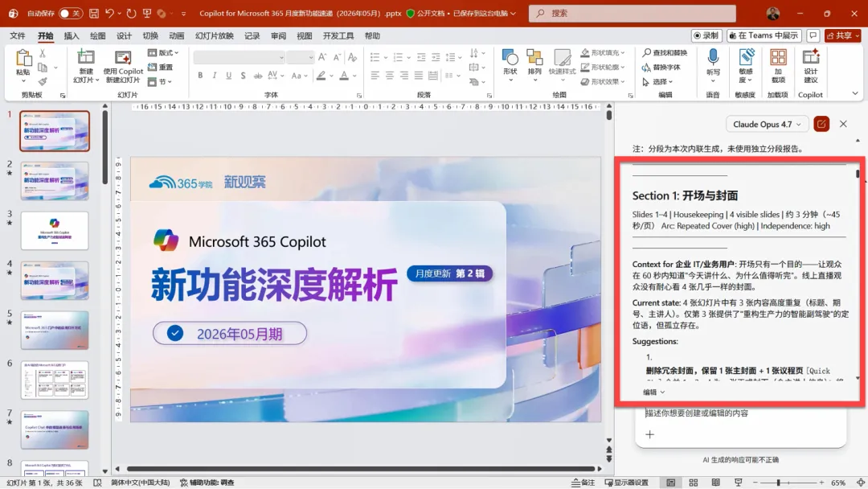Image resolution: width=868 pixels, height=489 pixels.
Task: Open the Shape Fill (形状填充) dropdown
Action: (604, 52)
